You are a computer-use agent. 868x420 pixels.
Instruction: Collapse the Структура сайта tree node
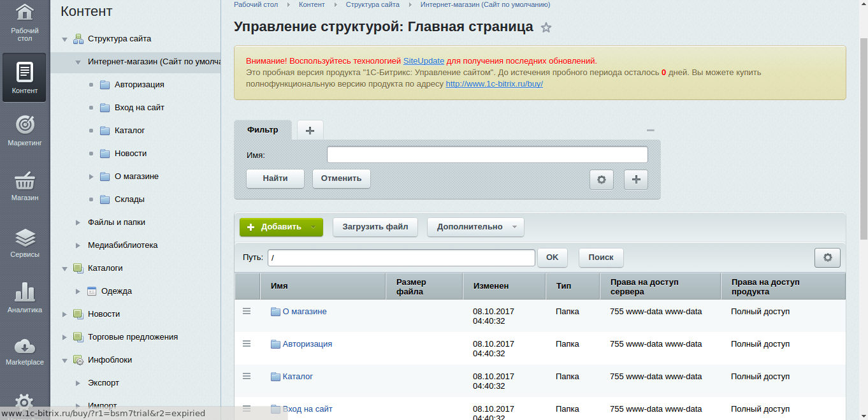pyautogui.click(x=64, y=40)
